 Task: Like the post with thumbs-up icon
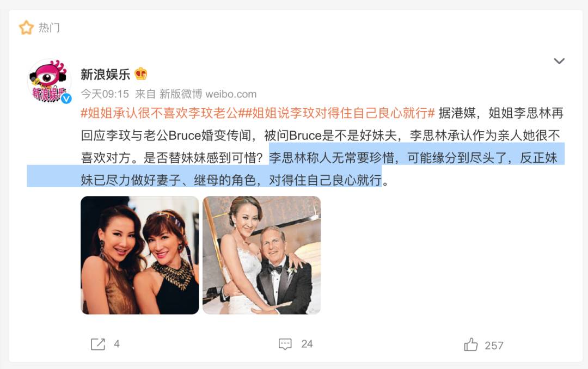pyautogui.click(x=470, y=345)
